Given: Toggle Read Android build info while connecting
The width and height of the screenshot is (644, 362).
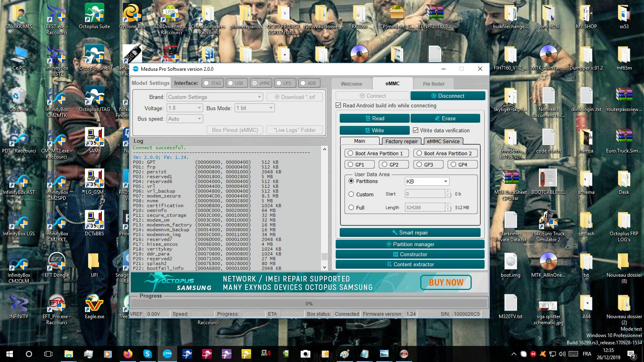Looking at the screenshot, I should tap(339, 105).
